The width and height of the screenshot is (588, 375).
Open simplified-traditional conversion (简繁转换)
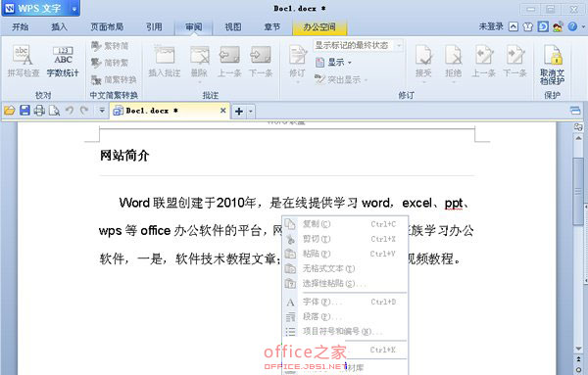(114, 79)
